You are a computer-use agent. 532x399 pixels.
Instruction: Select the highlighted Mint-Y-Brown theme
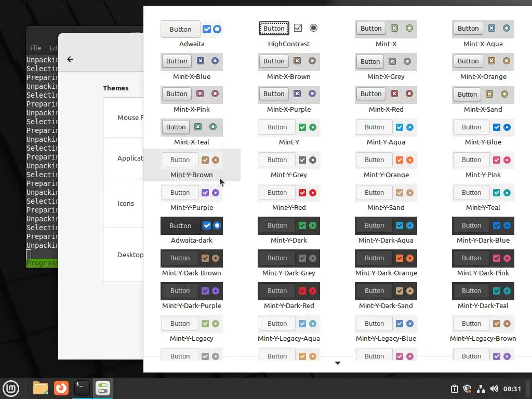pyautogui.click(x=192, y=165)
